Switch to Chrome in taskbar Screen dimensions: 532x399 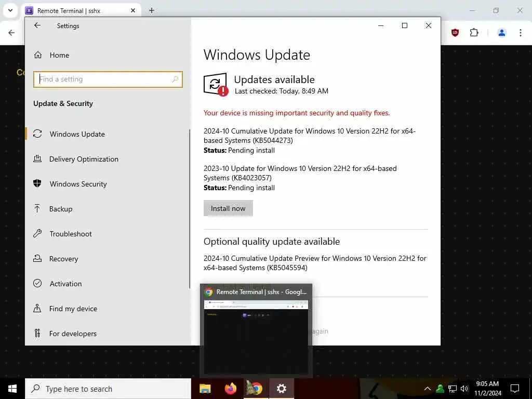pyautogui.click(x=256, y=389)
